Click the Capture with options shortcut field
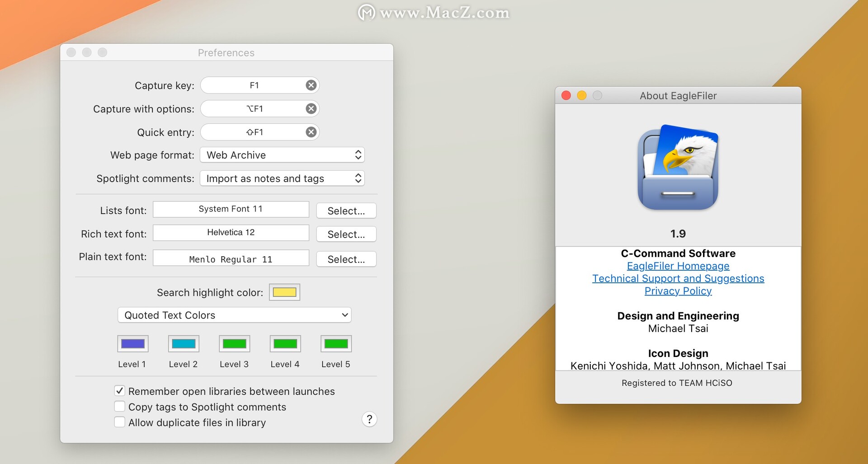Viewport: 868px width, 464px height. (260, 108)
